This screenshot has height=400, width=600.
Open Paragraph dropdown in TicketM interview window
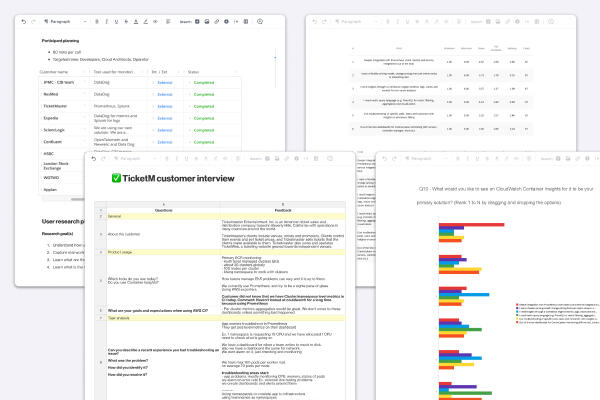[136, 158]
